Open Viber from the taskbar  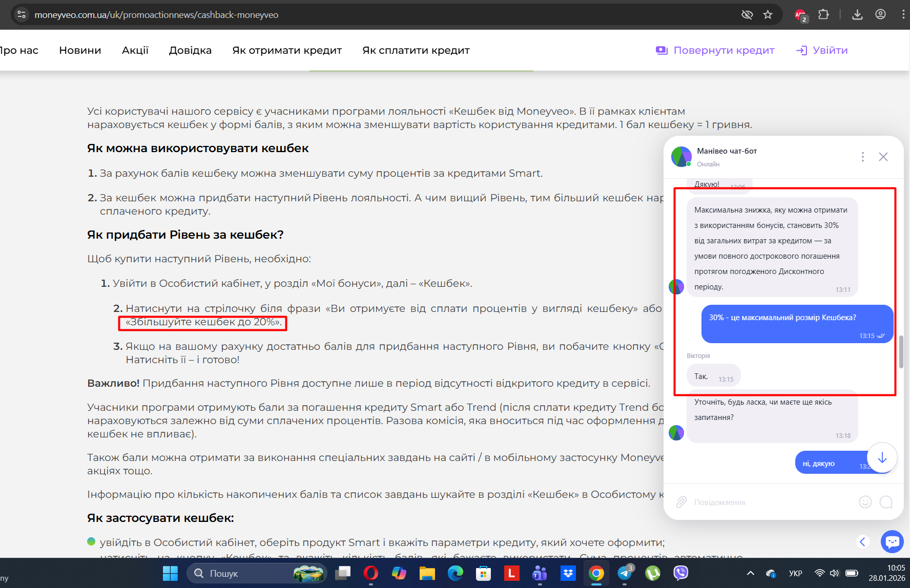(681, 573)
